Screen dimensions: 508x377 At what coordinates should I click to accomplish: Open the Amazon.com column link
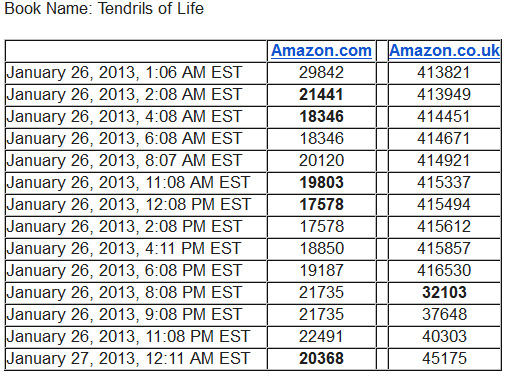click(x=321, y=51)
